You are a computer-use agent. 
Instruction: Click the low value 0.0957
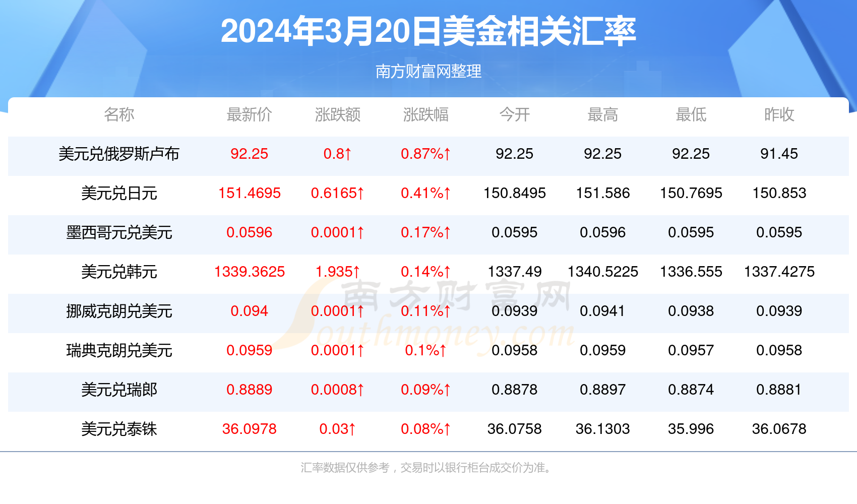tap(691, 350)
